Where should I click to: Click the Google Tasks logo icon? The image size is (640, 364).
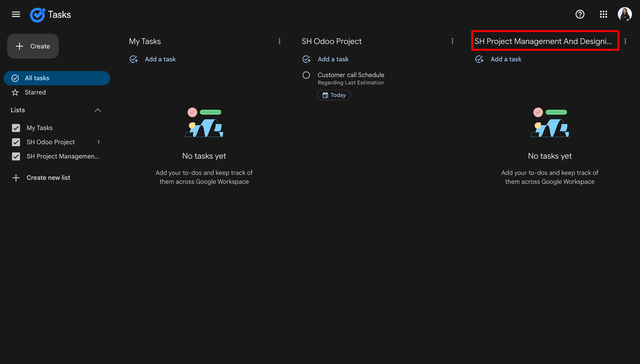click(37, 15)
